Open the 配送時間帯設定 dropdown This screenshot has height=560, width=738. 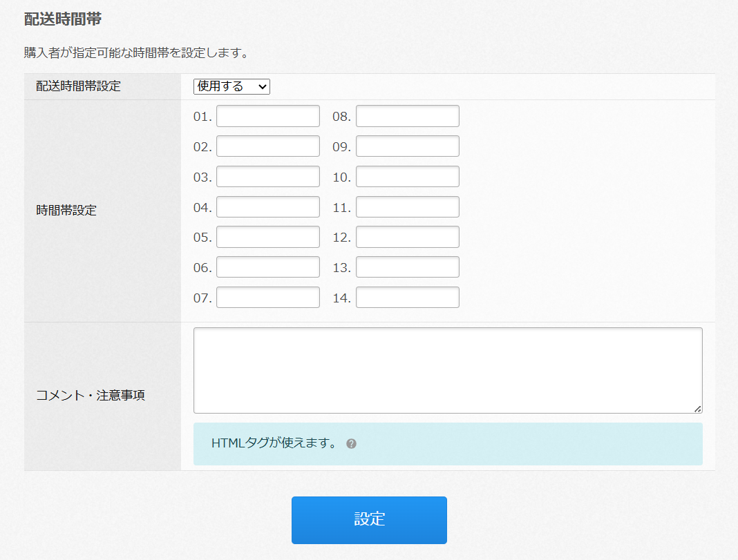pos(231,86)
